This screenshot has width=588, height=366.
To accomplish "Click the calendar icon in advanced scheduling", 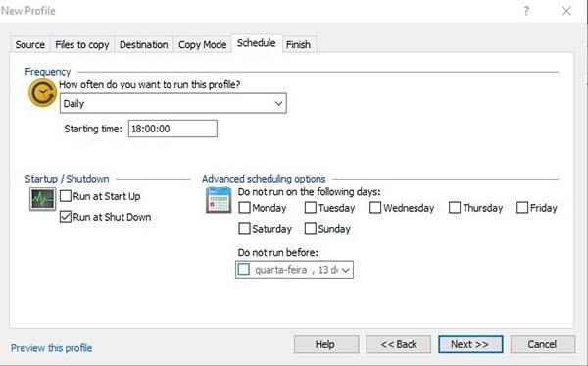I will coord(219,200).
